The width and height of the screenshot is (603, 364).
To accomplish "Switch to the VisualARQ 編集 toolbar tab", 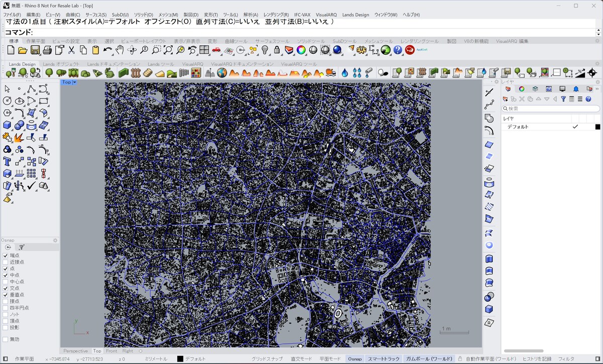I will pos(512,41).
